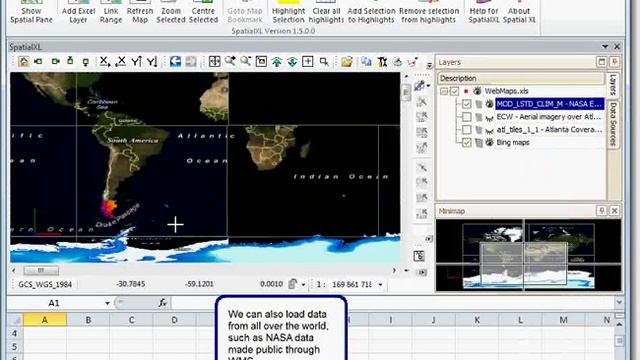Click the Description column header in Layers
Viewport: 640px width, 360px height.
[521, 78]
